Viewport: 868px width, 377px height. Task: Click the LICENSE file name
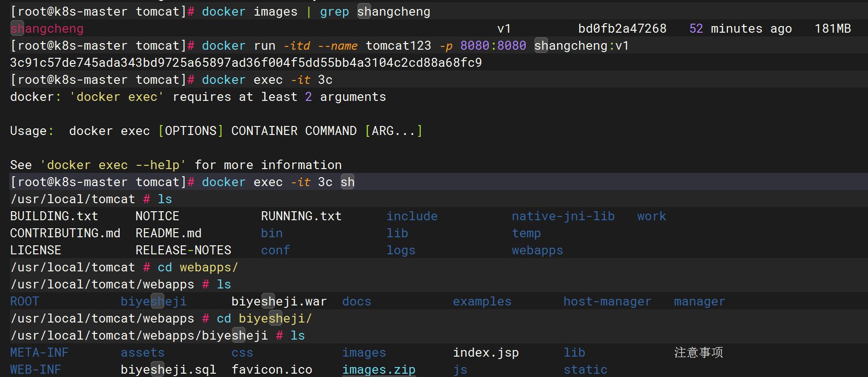36,251
